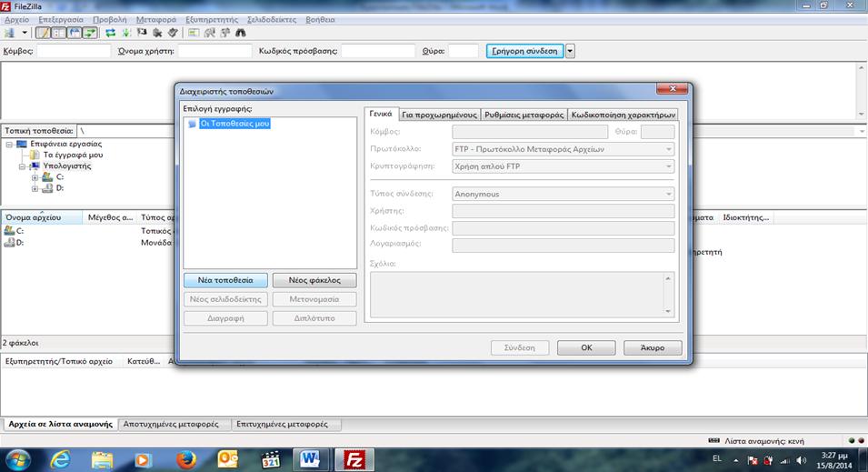Open Media Player Classic 321 taskbar icon

(270, 460)
